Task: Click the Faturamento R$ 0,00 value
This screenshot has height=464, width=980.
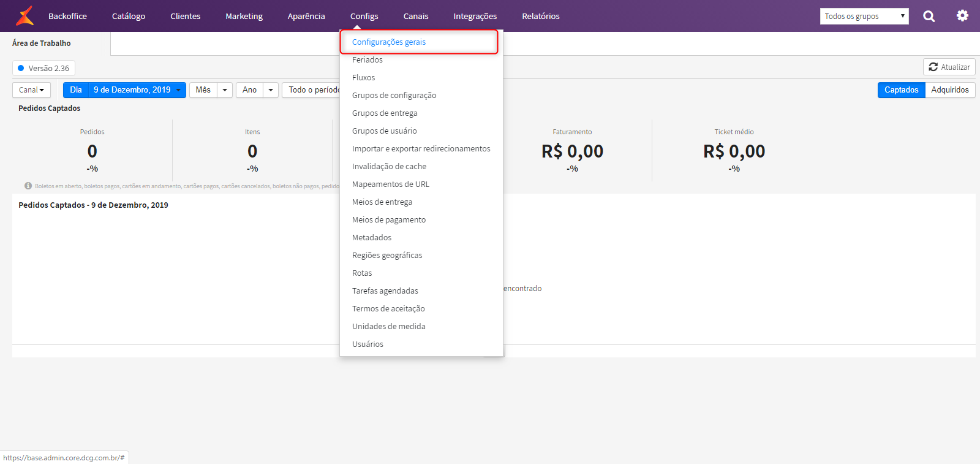Action: point(572,151)
